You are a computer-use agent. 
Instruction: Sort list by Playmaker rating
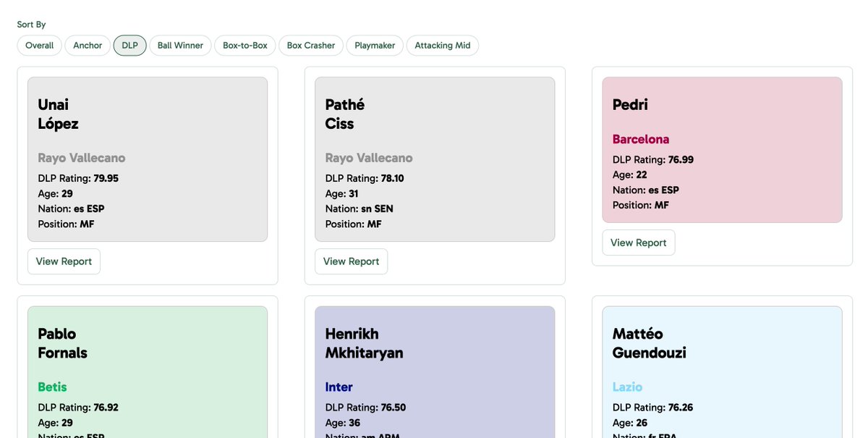(x=375, y=46)
